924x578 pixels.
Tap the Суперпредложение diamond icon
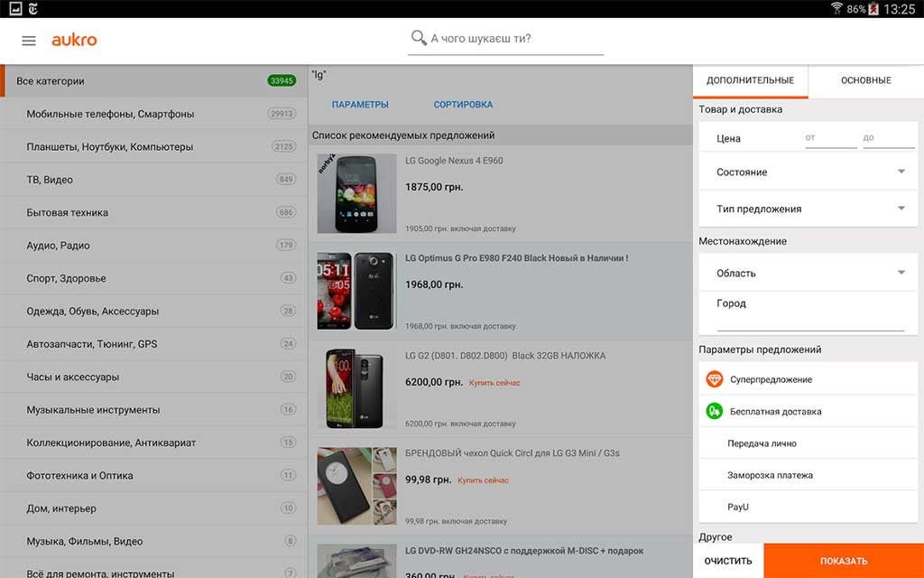[x=715, y=379]
